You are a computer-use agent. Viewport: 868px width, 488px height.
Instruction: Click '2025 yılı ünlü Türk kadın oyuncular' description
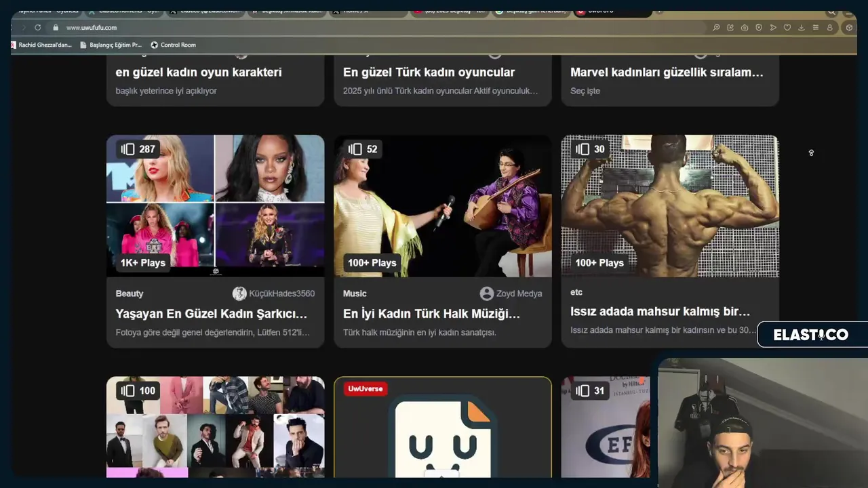pos(441,91)
